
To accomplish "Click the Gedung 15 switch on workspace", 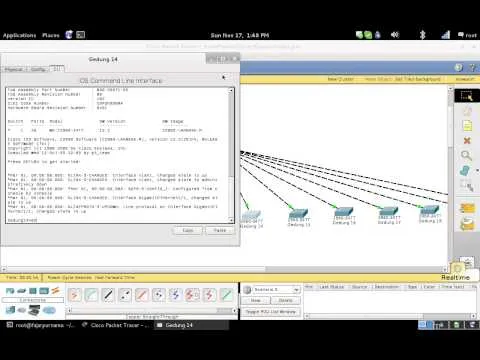I will point(299,214).
